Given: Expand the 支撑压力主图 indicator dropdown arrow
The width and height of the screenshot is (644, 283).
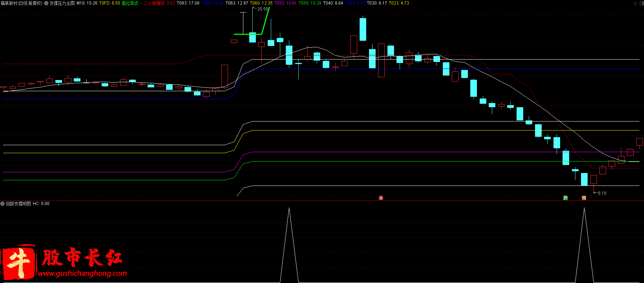Looking at the screenshot, I should (46, 3).
